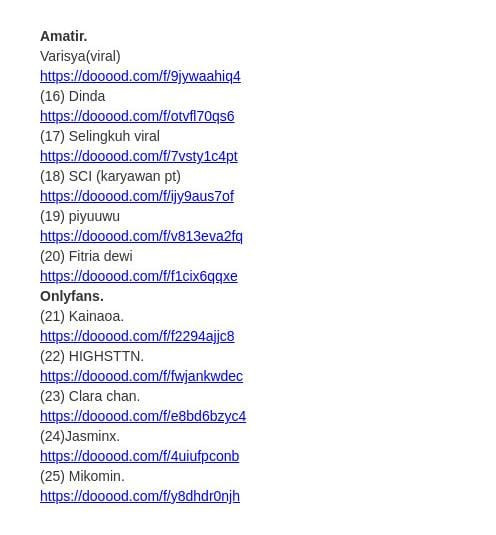The image size is (496, 535).
Task: Click the text label (25) Mikomin.
Action: point(82,476)
